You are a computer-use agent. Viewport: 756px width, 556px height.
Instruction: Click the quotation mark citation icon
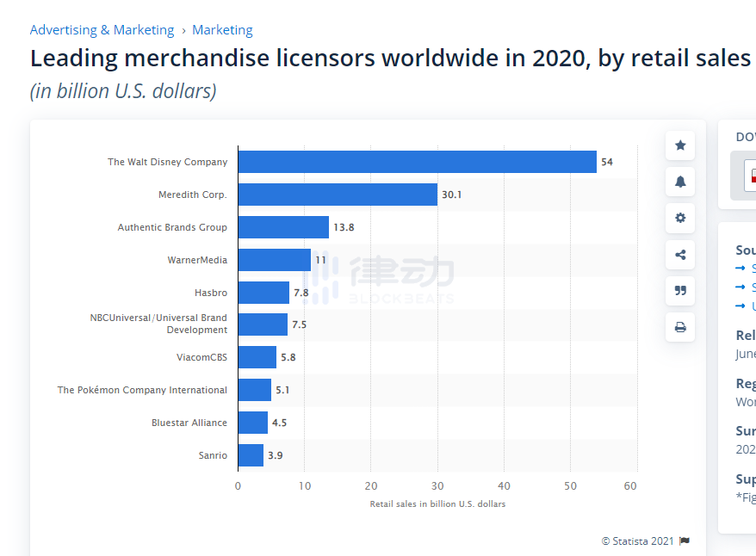point(680,291)
